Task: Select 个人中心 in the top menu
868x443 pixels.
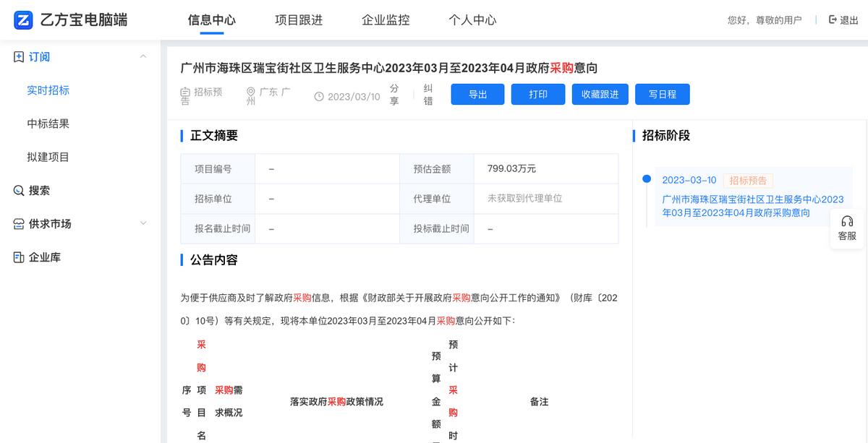Action: pyautogui.click(x=473, y=20)
